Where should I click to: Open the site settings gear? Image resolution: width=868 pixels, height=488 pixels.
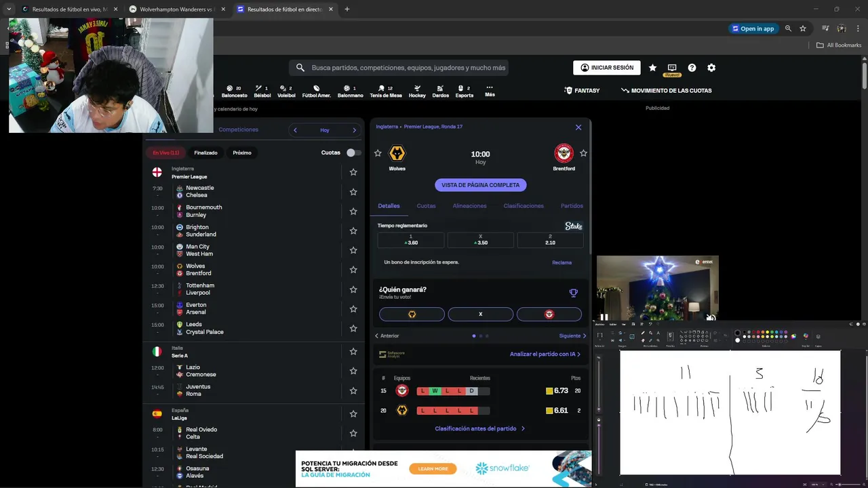coord(711,68)
